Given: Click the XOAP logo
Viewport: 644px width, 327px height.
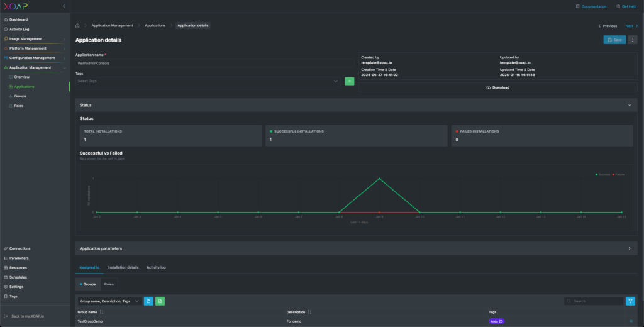Looking at the screenshot, I should pos(16,6).
